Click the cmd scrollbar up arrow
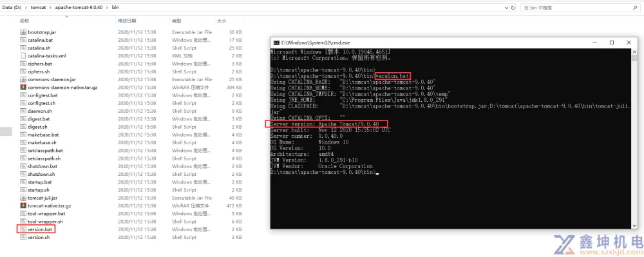Screen dimensions: 644x257 (634, 52)
